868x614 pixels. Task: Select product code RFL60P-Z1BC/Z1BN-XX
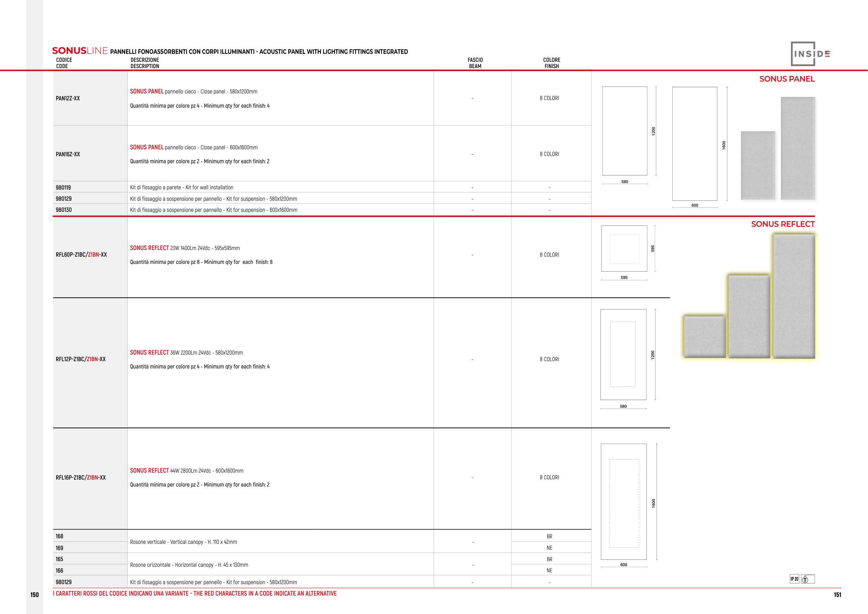click(x=81, y=255)
